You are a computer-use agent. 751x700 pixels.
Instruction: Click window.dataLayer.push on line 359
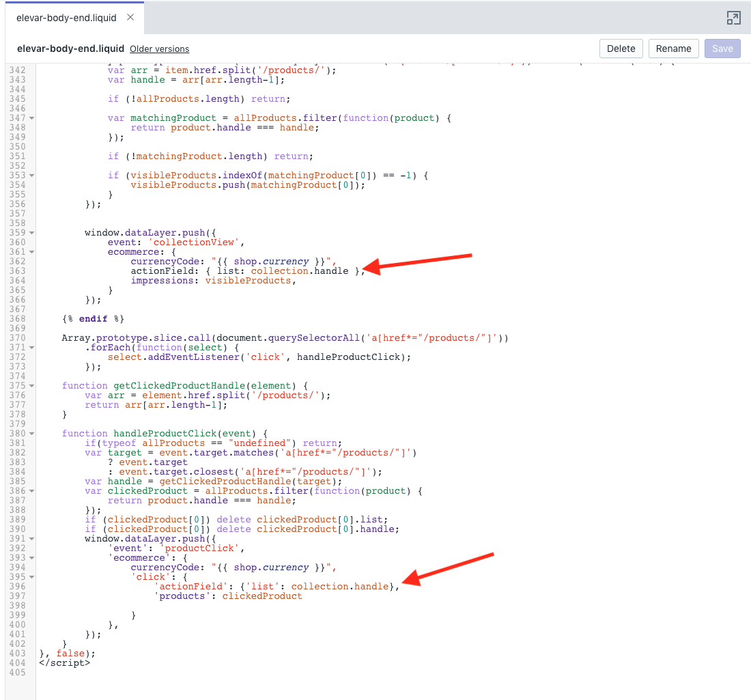pyautogui.click(x=145, y=233)
